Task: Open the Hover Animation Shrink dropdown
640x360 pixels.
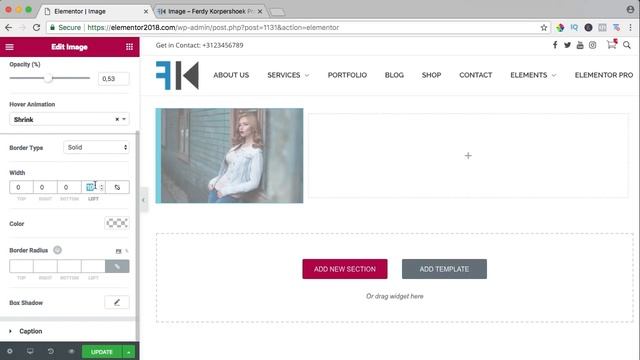Action: coord(69,119)
